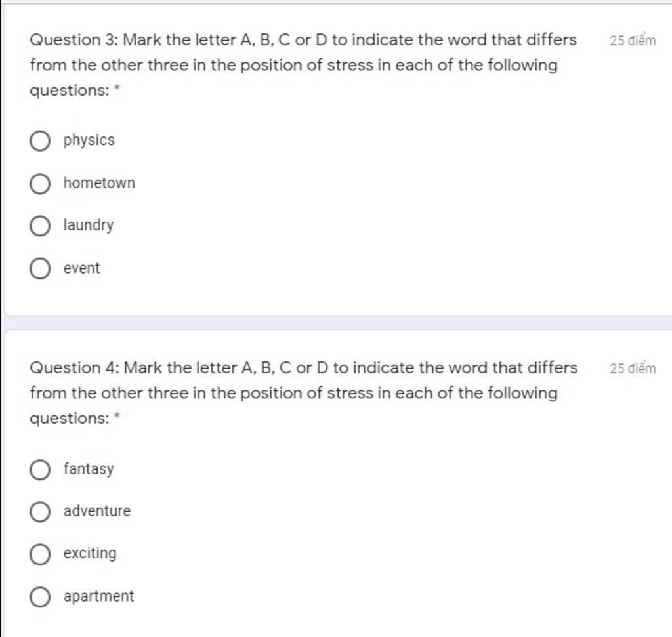This screenshot has width=672, height=637.
Task: Select the 'fantasy' radio button
Action: (40, 470)
